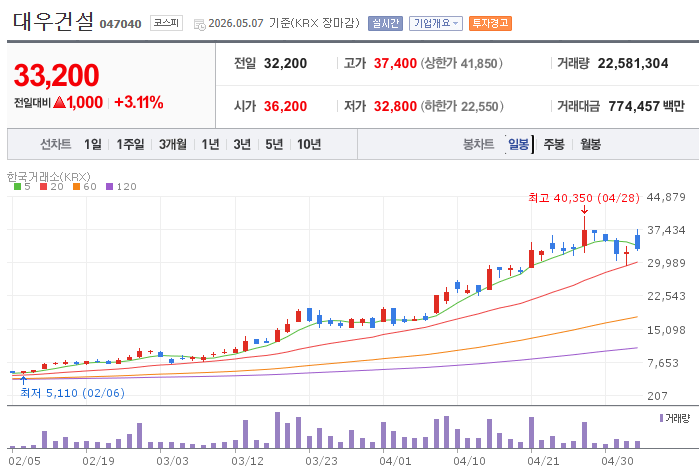The image size is (699, 475).
Task: Click the stock code 047040
Action: click(120, 24)
